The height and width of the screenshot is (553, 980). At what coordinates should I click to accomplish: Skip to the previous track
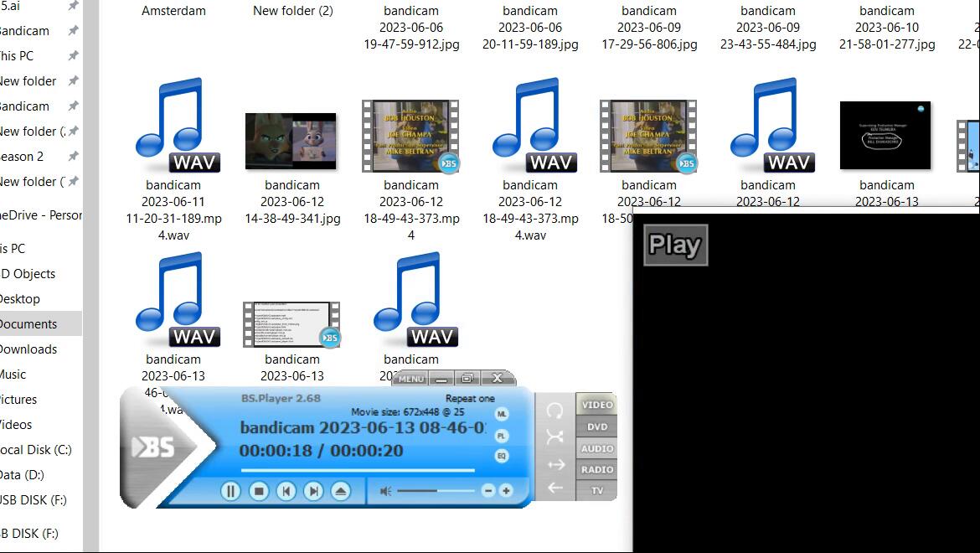pos(286,491)
